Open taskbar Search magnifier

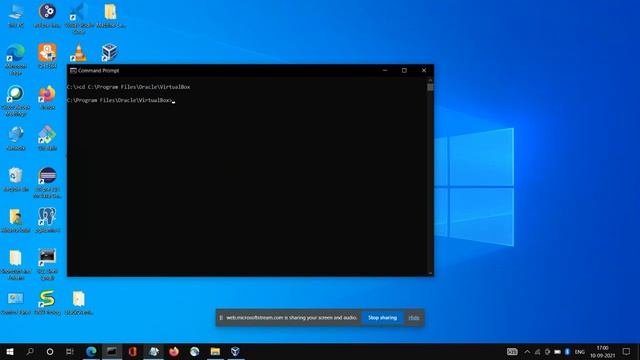(30, 351)
